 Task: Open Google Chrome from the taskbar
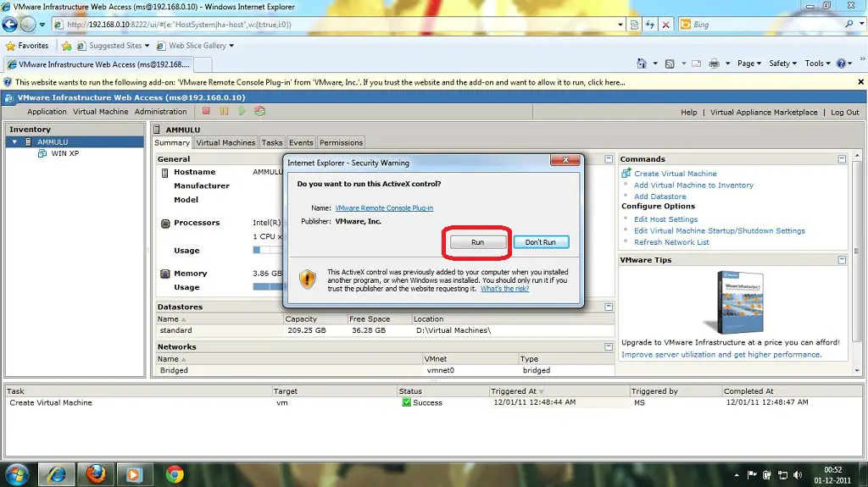point(175,475)
